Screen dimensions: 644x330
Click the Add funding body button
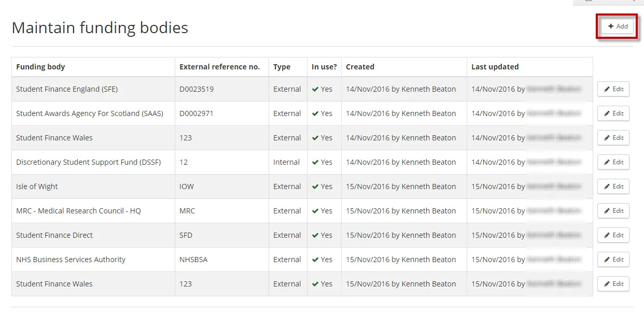click(617, 26)
